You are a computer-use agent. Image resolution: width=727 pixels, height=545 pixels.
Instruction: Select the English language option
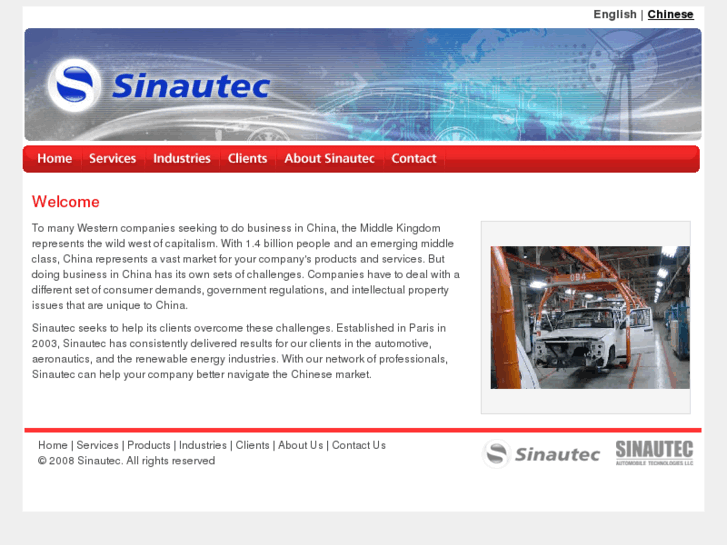tap(615, 14)
